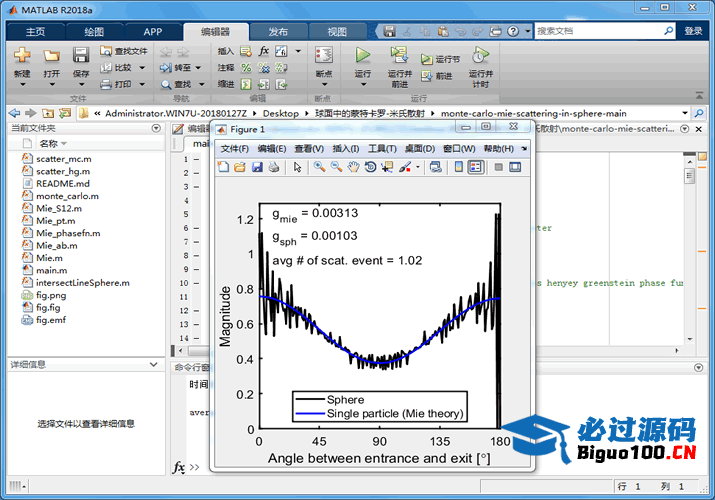Image resolution: width=715 pixels, height=500 pixels.
Task: Click the figure New Figure icon
Action: [x=223, y=167]
